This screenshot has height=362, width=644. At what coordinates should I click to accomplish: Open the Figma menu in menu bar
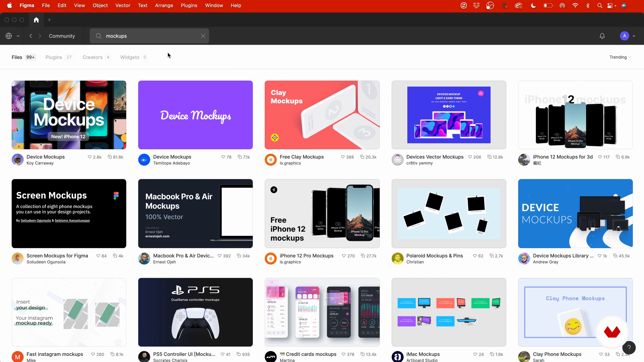click(27, 6)
